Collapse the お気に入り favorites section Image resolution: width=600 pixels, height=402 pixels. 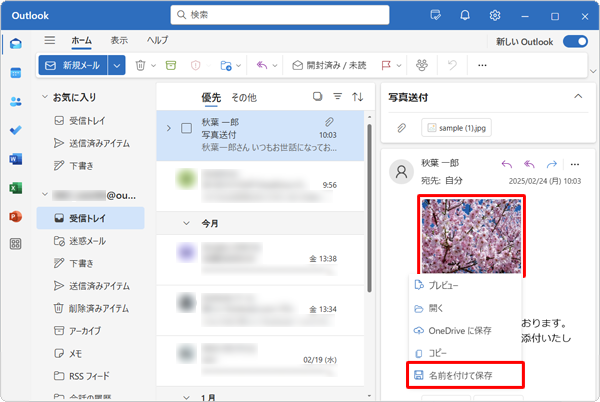click(x=45, y=97)
